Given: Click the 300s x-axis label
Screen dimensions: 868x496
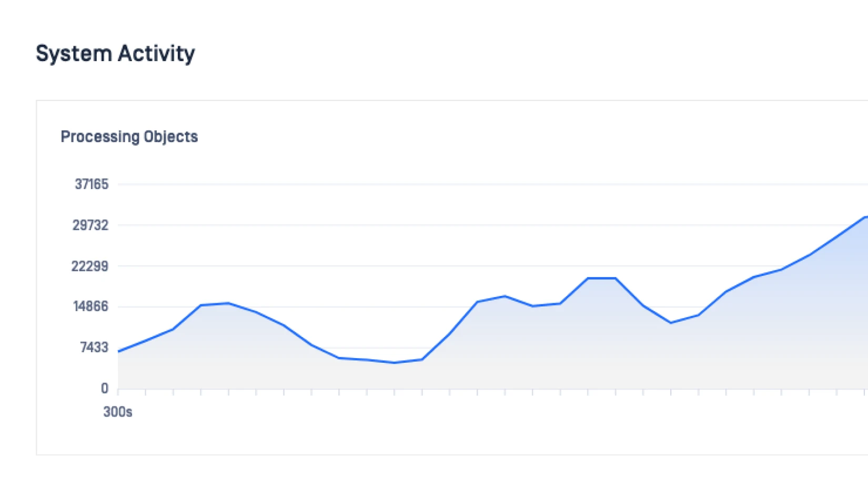Looking at the screenshot, I should [118, 412].
